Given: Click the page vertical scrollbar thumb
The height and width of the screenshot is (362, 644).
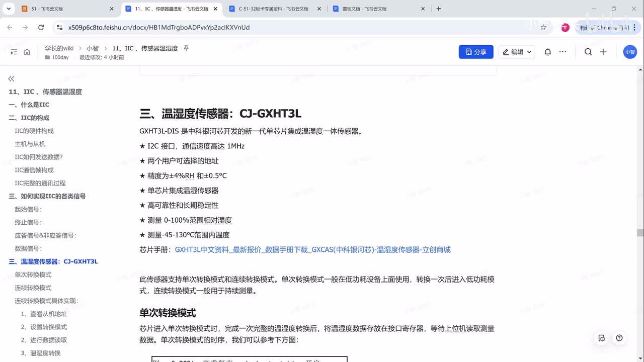Looking at the screenshot, I should click(x=640, y=233).
